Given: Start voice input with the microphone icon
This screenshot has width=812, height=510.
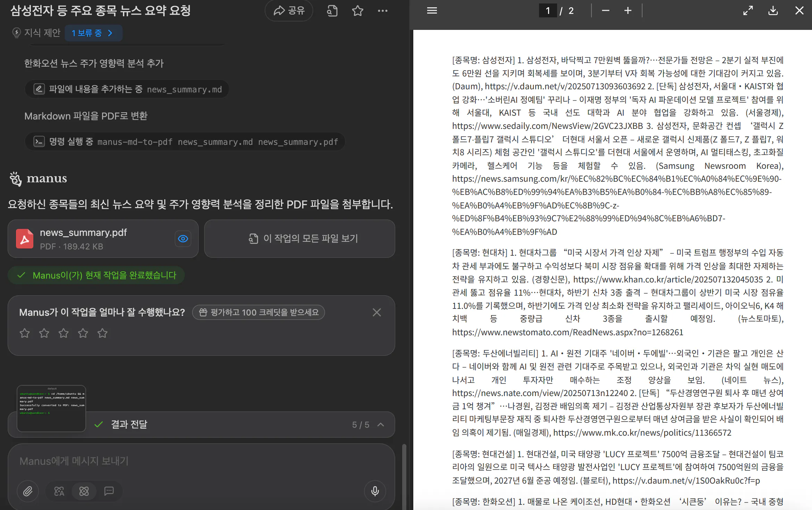Looking at the screenshot, I should [x=375, y=491].
